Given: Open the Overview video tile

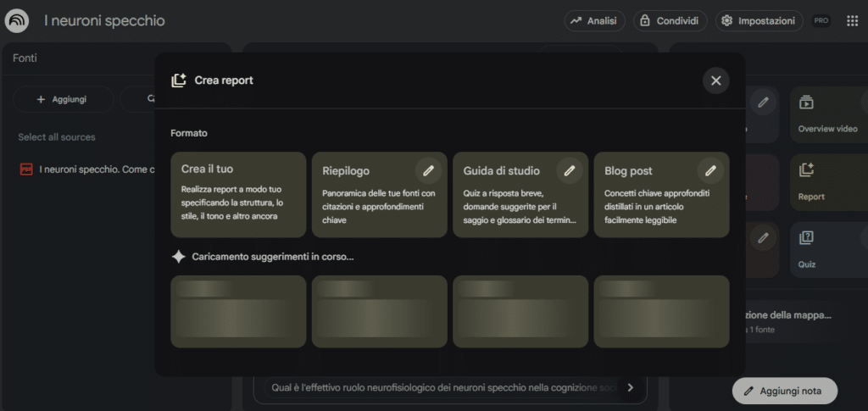Looking at the screenshot, I should click(827, 114).
